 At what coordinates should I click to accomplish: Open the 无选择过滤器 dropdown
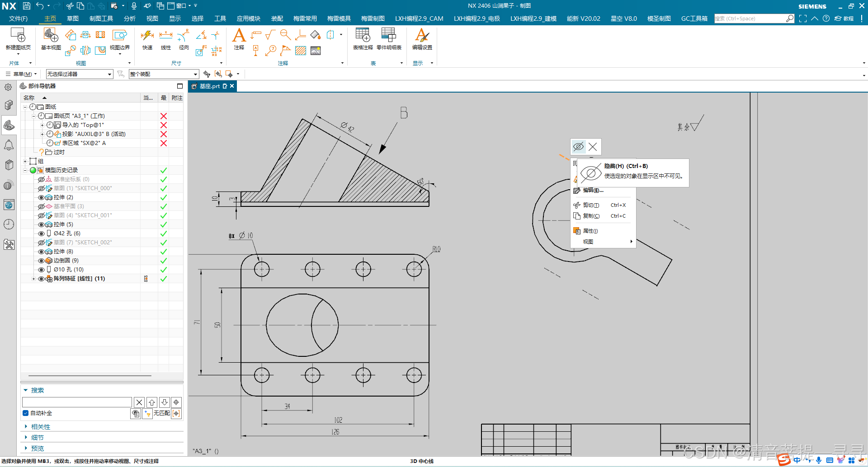79,74
